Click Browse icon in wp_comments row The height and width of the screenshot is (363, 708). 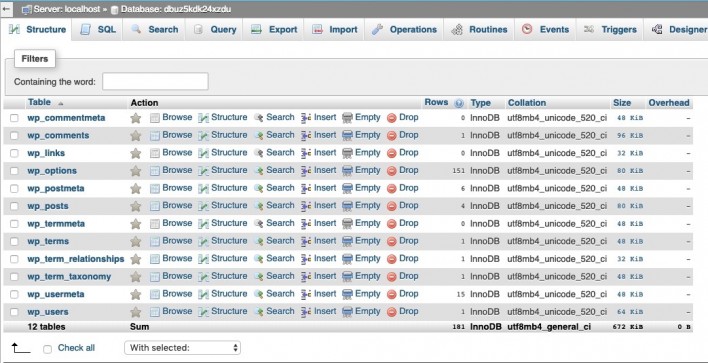click(155, 135)
